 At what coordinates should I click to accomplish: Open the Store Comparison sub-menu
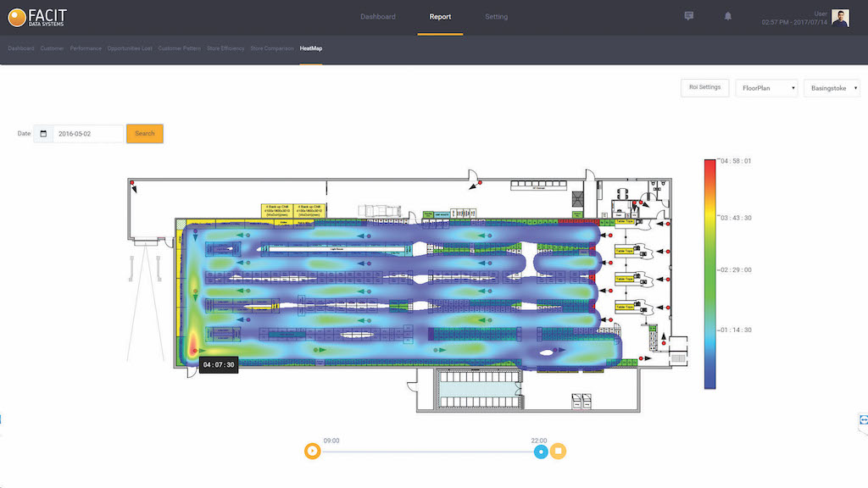pyautogui.click(x=272, y=48)
